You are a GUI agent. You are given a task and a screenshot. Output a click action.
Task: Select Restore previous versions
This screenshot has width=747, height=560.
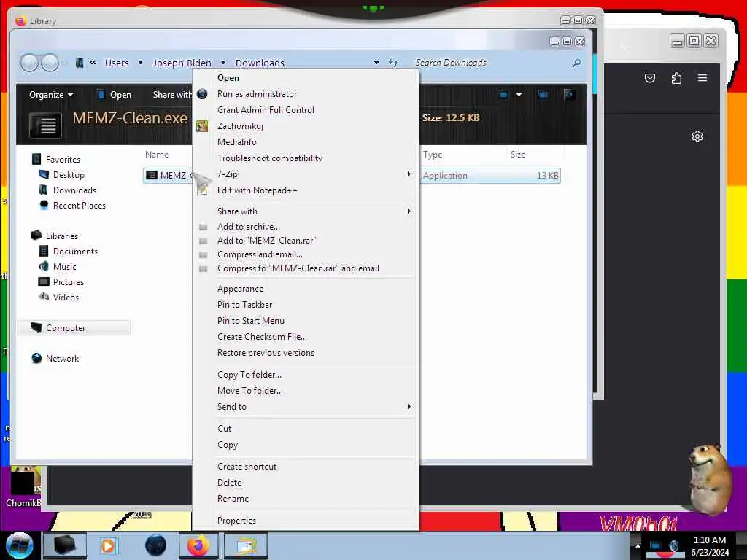[266, 353]
